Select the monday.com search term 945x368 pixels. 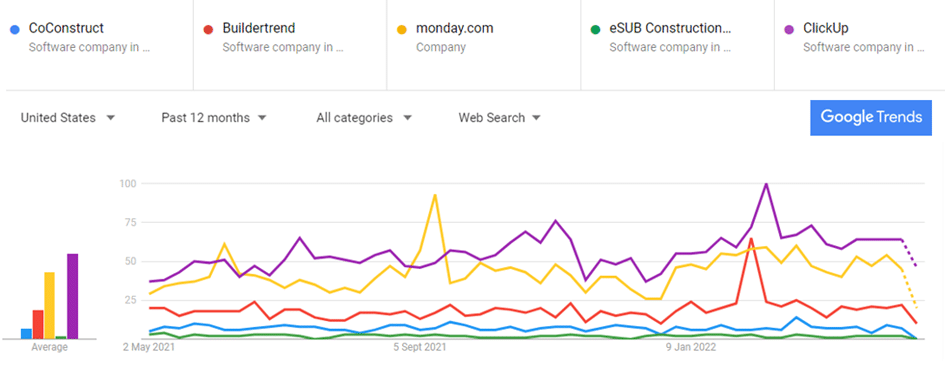[454, 28]
